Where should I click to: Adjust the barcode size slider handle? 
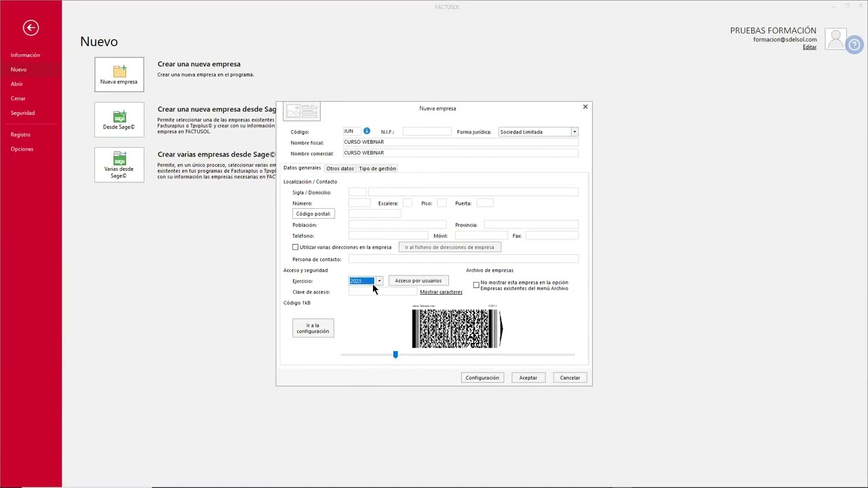(395, 354)
